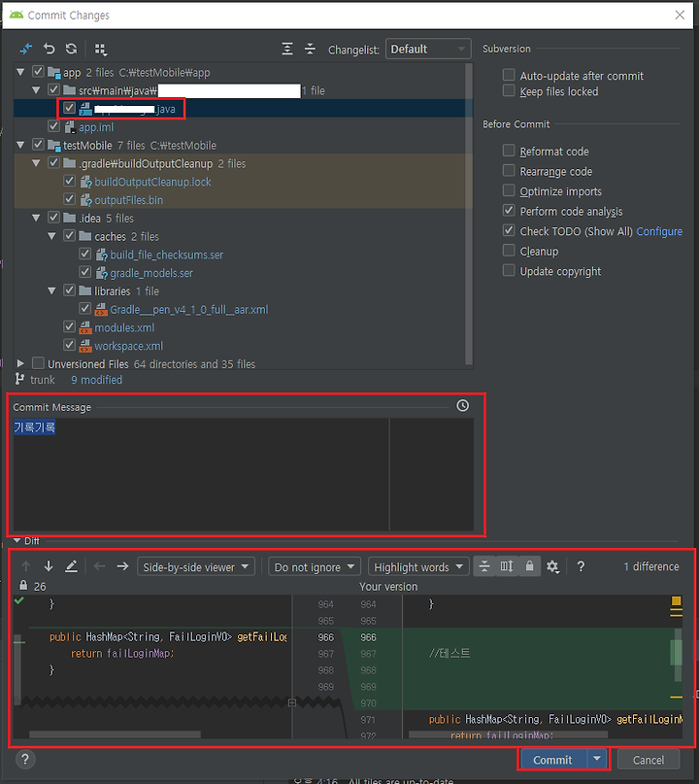
Task: Collapse the app module tree node
Action: [x=20, y=72]
